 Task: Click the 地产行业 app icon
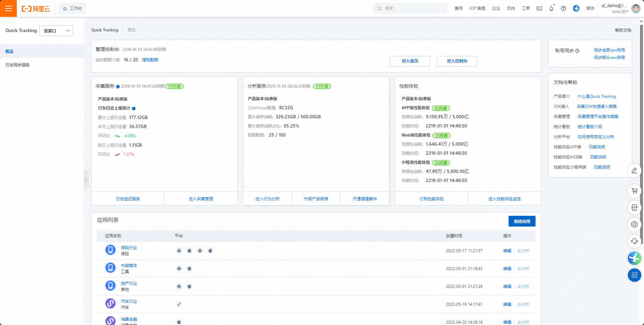[x=110, y=286]
